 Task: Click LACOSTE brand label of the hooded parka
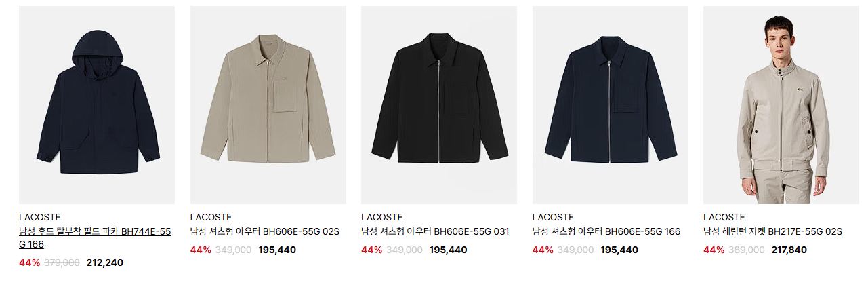click(x=40, y=217)
